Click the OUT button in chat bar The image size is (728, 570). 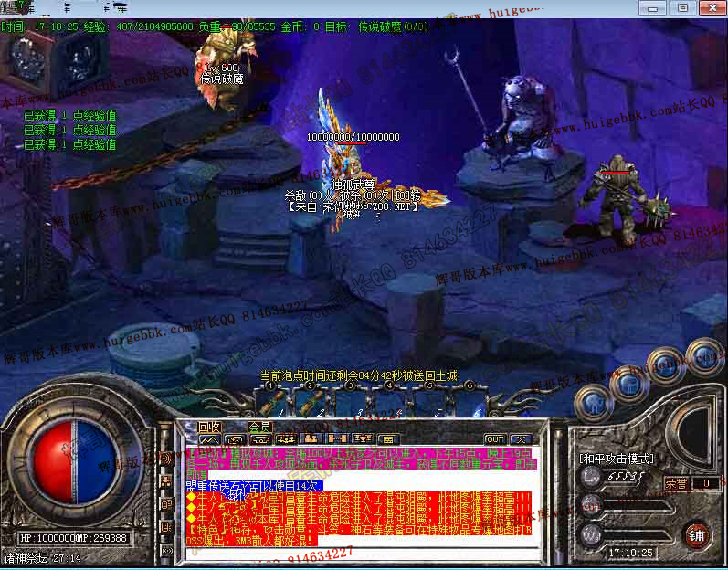click(494, 439)
